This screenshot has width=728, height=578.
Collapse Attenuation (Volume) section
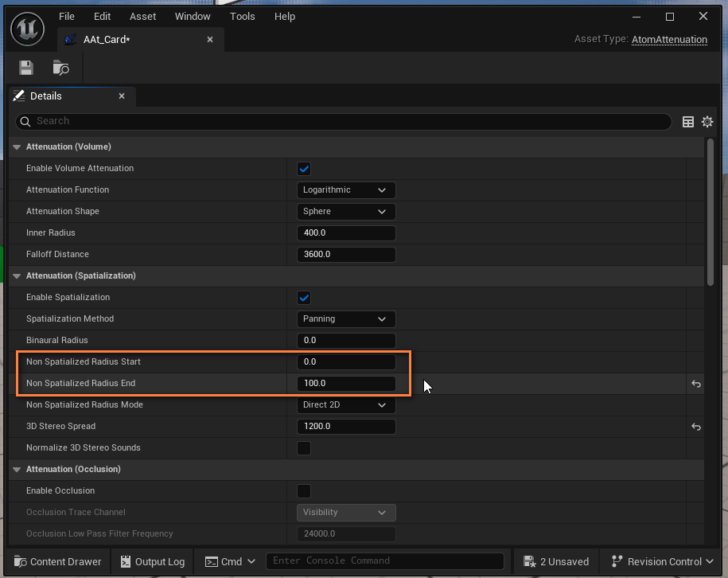[x=17, y=146]
